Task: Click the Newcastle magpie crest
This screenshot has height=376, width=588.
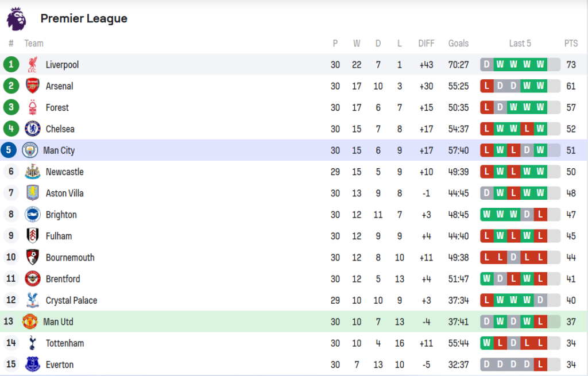Action: point(33,171)
